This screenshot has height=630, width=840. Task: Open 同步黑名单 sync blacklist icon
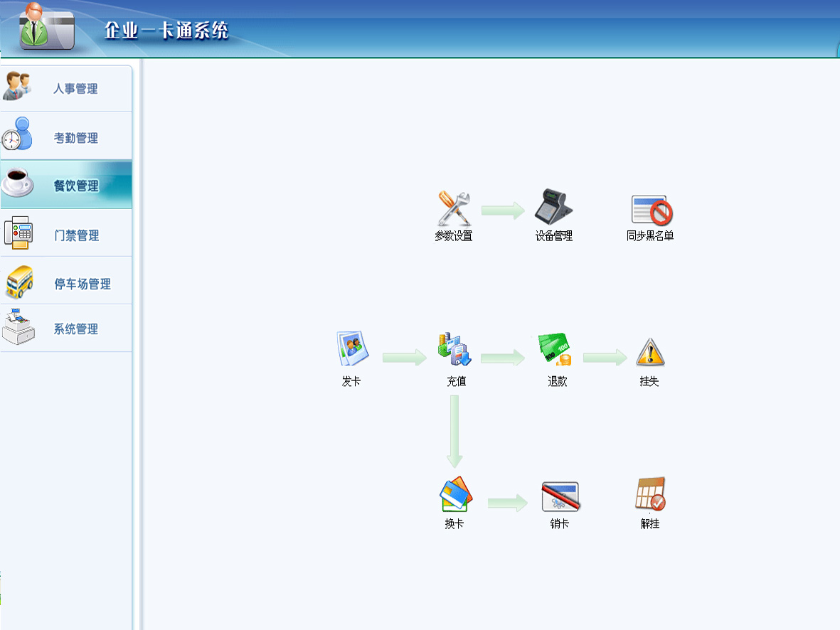pos(651,210)
